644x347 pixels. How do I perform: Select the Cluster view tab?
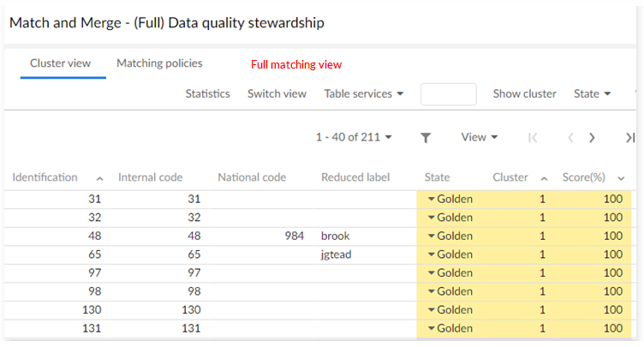(x=61, y=63)
